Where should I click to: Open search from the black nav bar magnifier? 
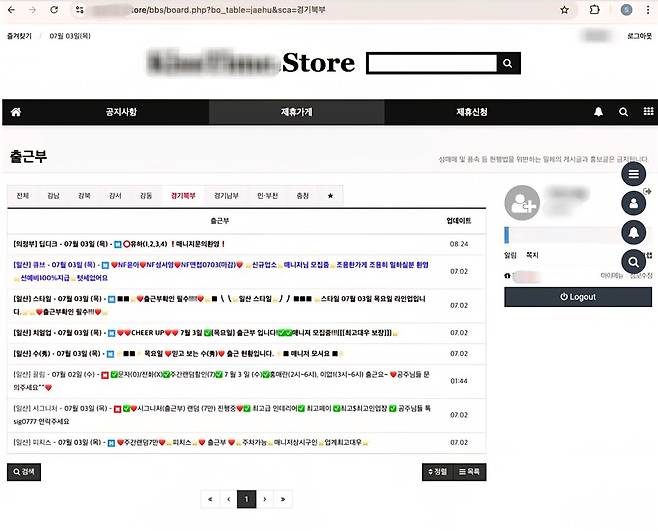pyautogui.click(x=624, y=112)
